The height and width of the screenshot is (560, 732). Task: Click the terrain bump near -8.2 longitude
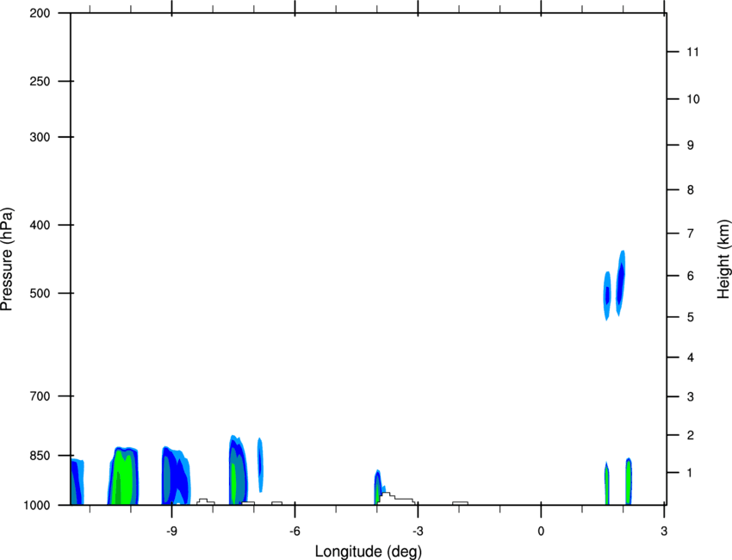click(x=206, y=501)
